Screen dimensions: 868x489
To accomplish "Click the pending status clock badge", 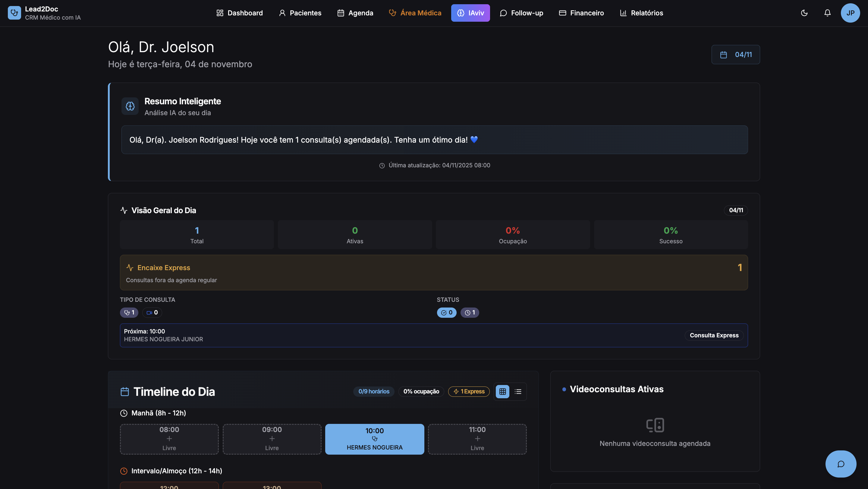I will click(469, 312).
